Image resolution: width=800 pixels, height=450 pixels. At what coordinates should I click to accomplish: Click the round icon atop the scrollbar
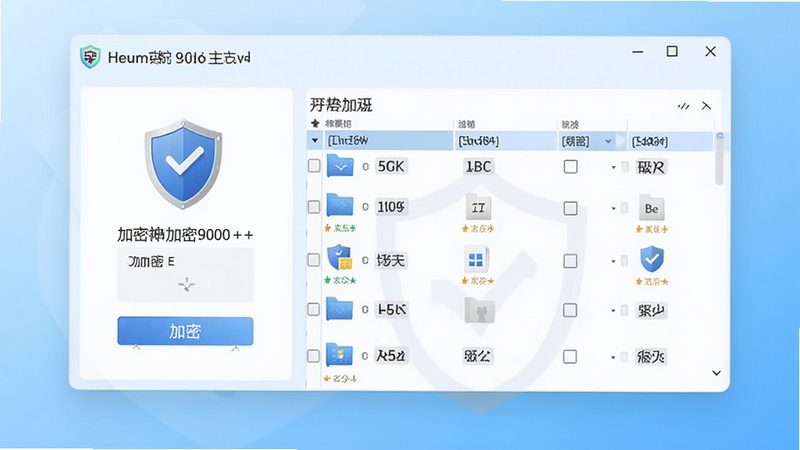tap(720, 136)
